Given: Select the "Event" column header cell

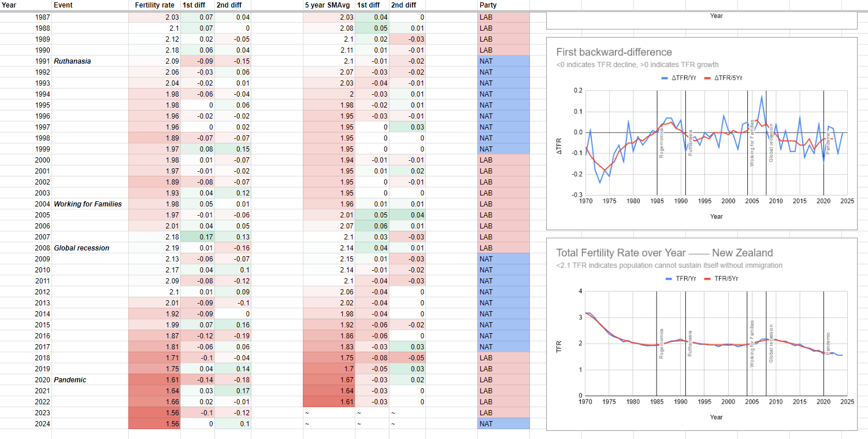Looking at the screenshot, I should 90,5.
